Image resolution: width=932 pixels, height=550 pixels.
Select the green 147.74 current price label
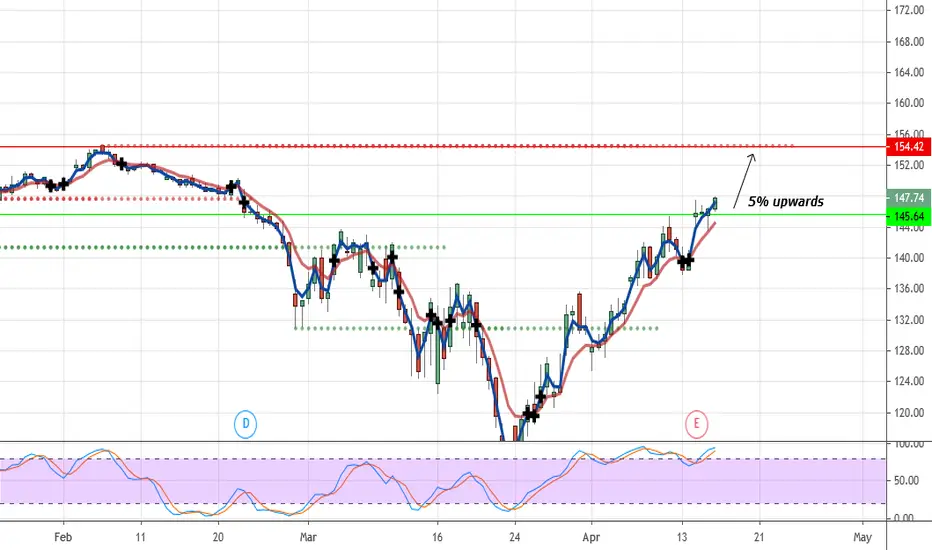pyautogui.click(x=908, y=197)
